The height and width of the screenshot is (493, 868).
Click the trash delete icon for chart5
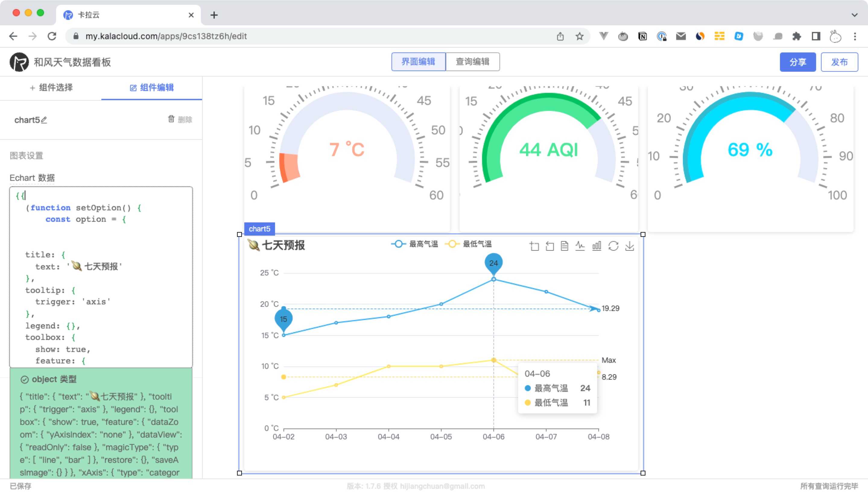point(171,119)
